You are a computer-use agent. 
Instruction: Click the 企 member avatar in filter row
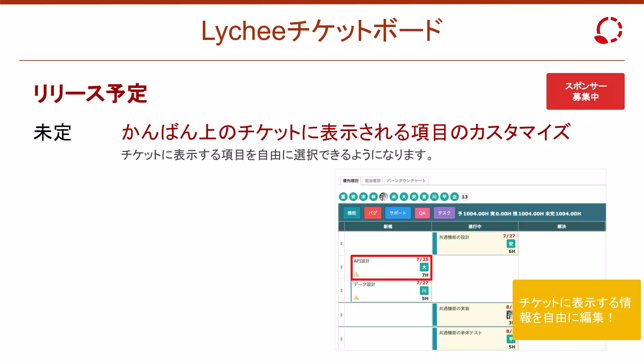tap(454, 197)
